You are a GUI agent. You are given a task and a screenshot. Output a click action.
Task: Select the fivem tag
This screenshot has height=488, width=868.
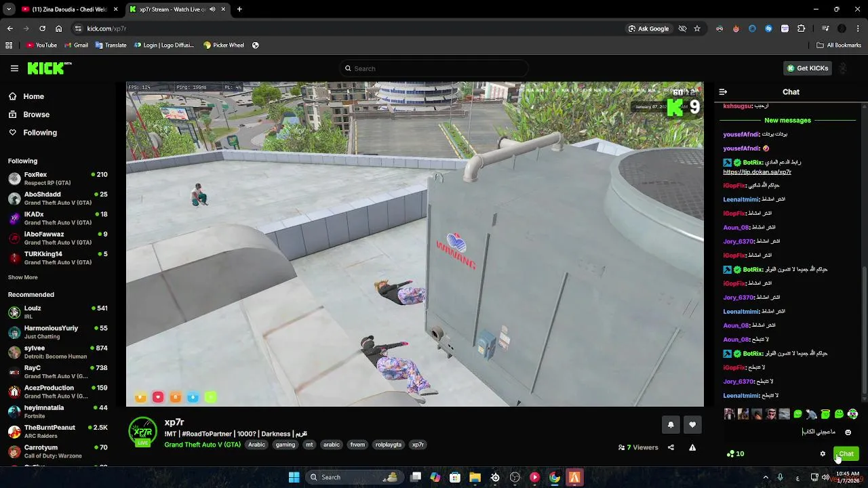coord(357,445)
